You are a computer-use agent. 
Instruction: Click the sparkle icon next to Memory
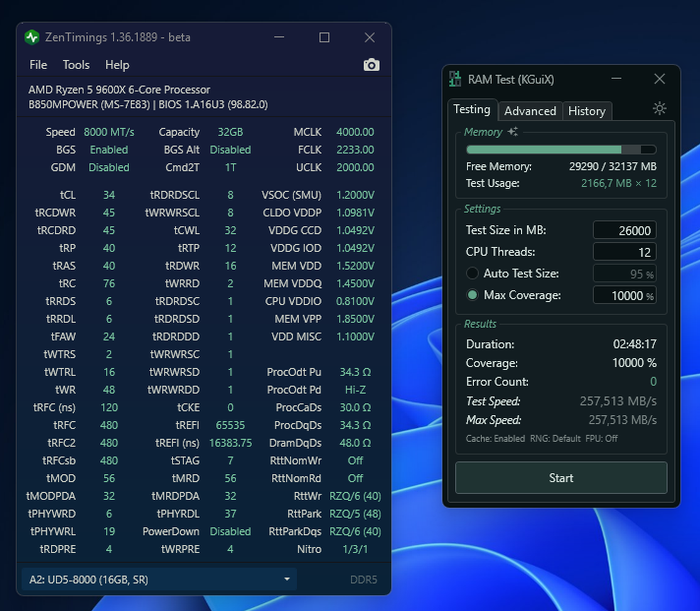pyautogui.click(x=513, y=132)
